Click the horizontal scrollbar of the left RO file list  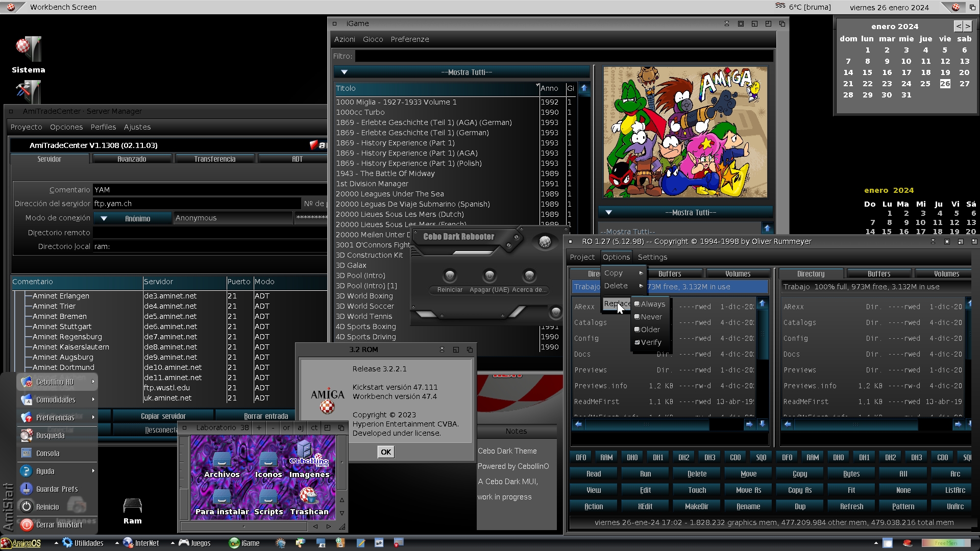coord(646,424)
